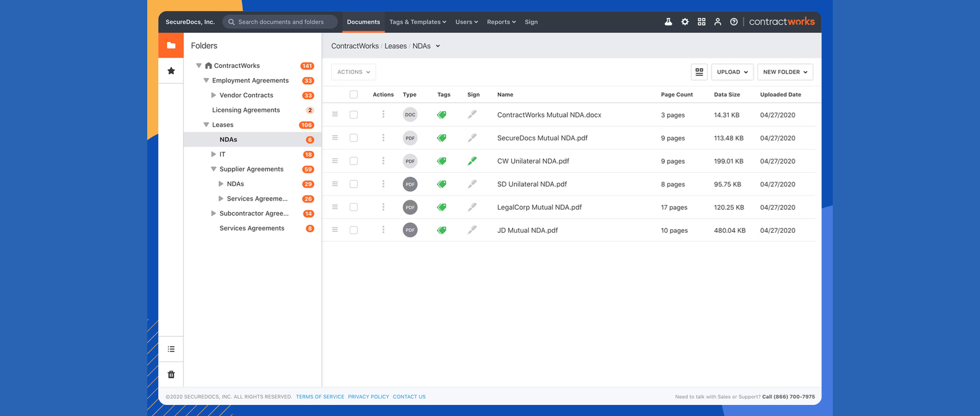Switch to the Documents tab

point(363,22)
